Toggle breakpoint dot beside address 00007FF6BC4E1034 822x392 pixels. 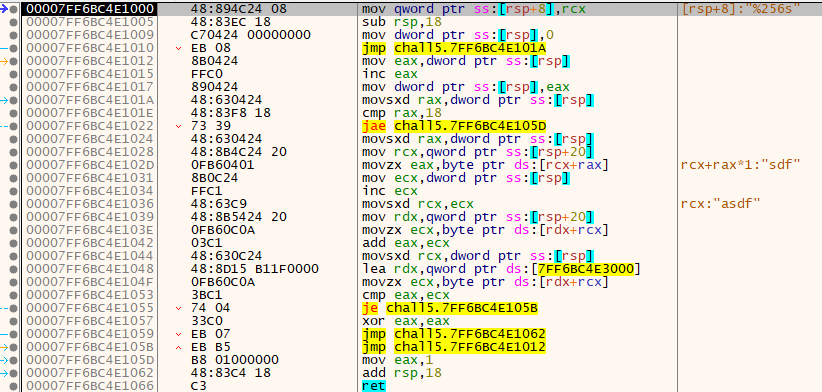[14, 191]
